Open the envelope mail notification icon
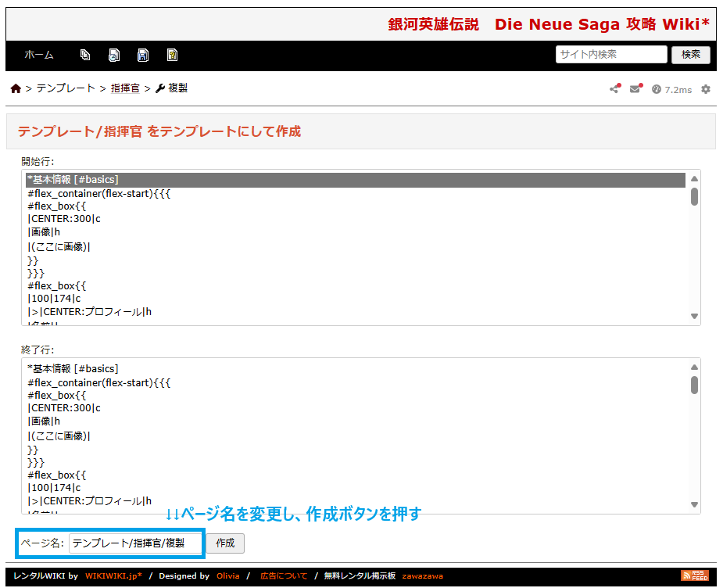 pyautogui.click(x=636, y=88)
